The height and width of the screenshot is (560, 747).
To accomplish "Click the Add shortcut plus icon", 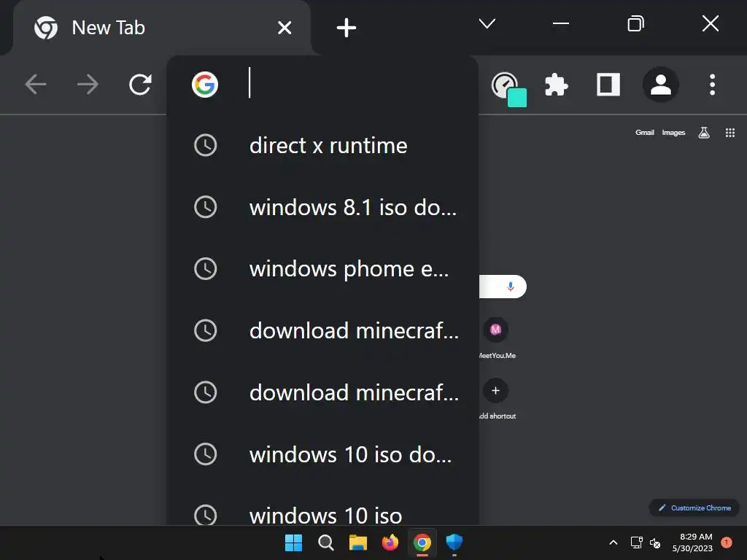I will (x=495, y=391).
